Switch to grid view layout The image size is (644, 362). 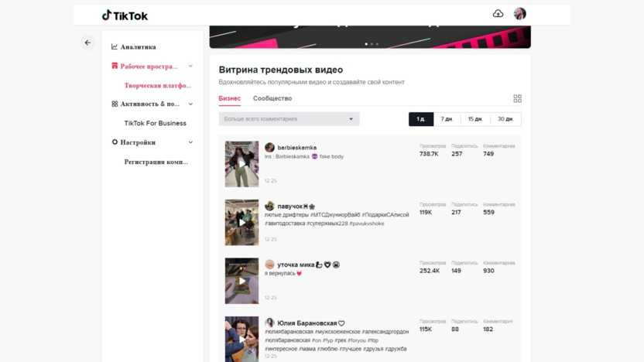[517, 98]
